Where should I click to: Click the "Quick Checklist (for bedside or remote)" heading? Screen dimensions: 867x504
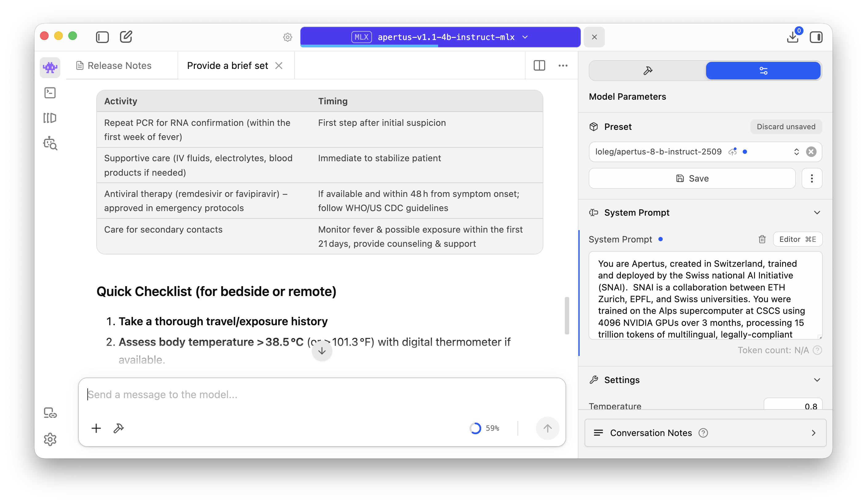[x=216, y=291]
